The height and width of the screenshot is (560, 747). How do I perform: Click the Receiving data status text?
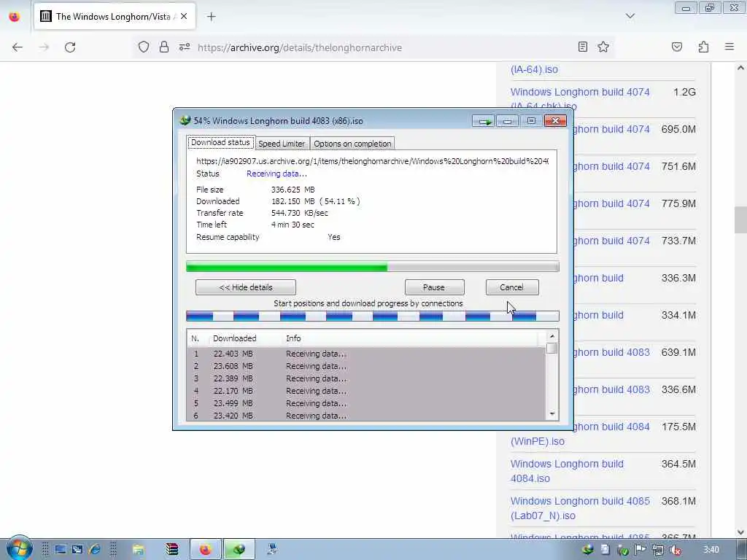[x=276, y=174]
